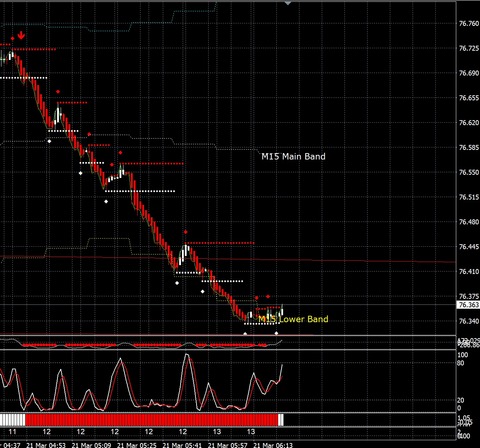This screenshot has height=448, width=480.
Task: Click the 76.585 price scale value
Action: (x=469, y=148)
